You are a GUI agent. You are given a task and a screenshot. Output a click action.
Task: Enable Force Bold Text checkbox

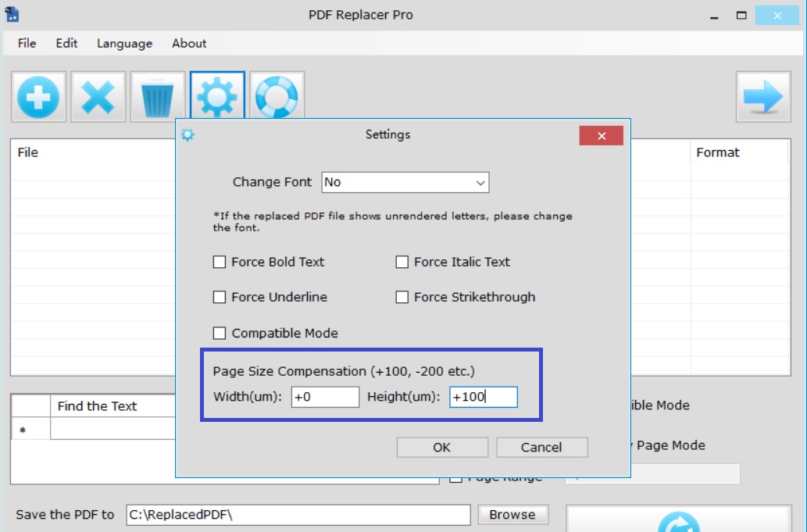coord(220,262)
